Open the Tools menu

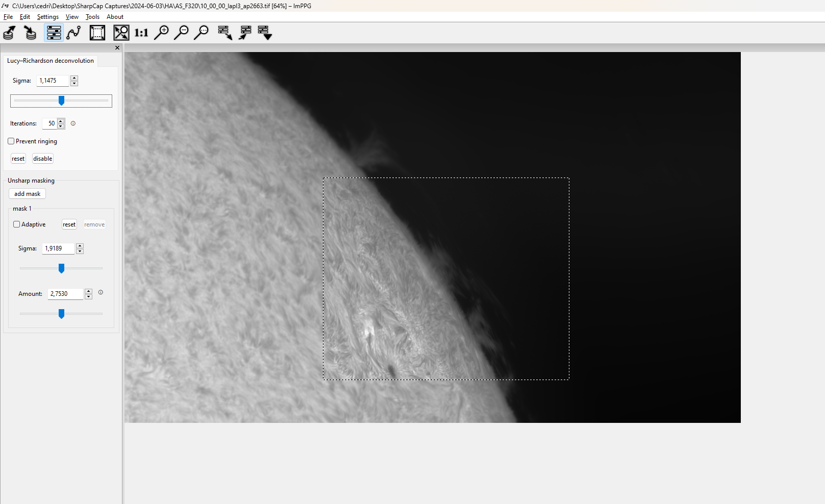[92, 17]
